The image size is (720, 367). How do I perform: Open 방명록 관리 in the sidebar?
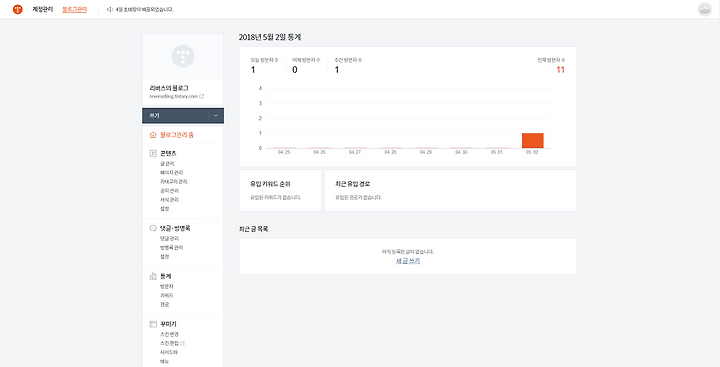[171, 248]
